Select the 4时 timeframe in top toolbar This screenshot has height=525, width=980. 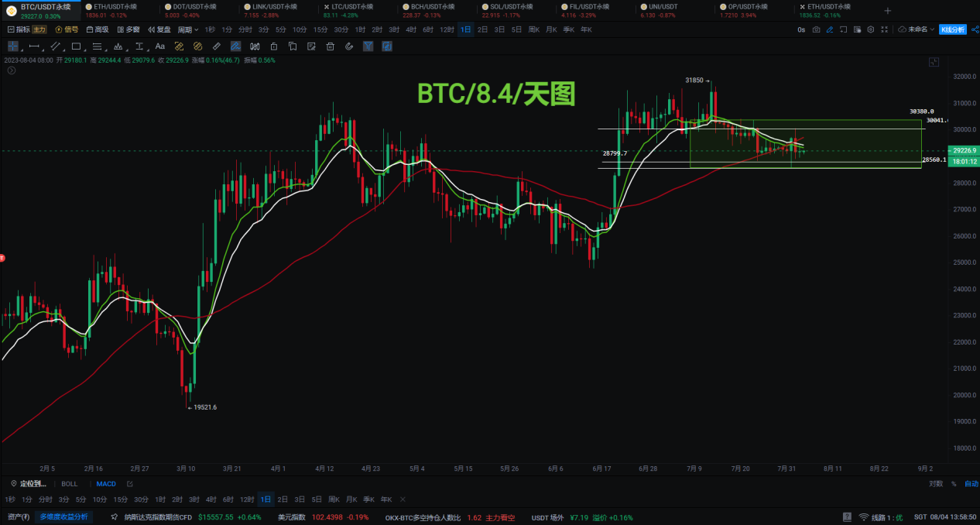[x=411, y=29]
